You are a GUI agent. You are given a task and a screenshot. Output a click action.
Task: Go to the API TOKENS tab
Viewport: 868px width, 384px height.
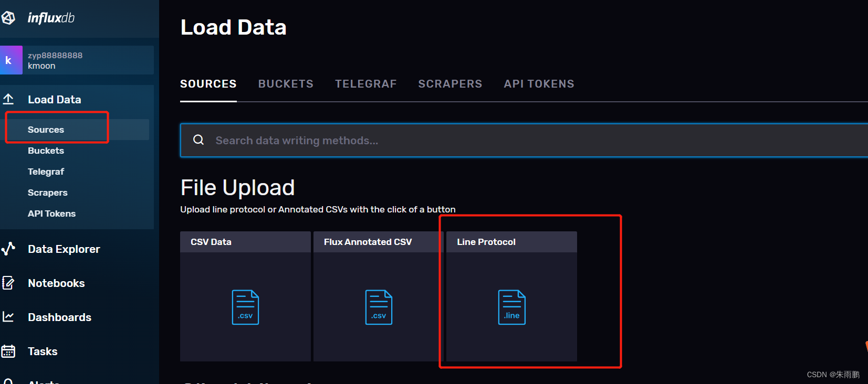click(539, 84)
